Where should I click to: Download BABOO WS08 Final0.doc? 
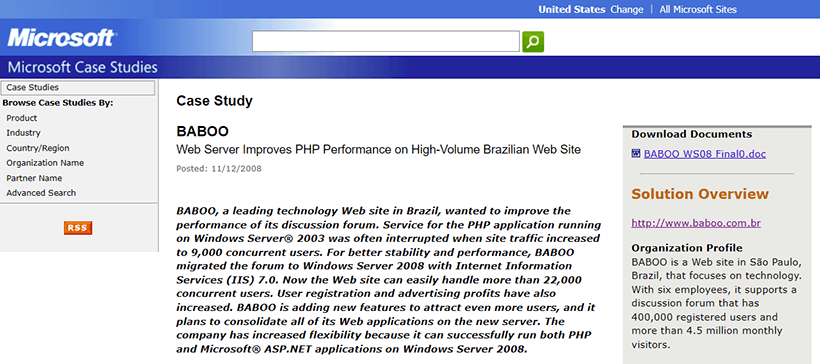(x=705, y=154)
